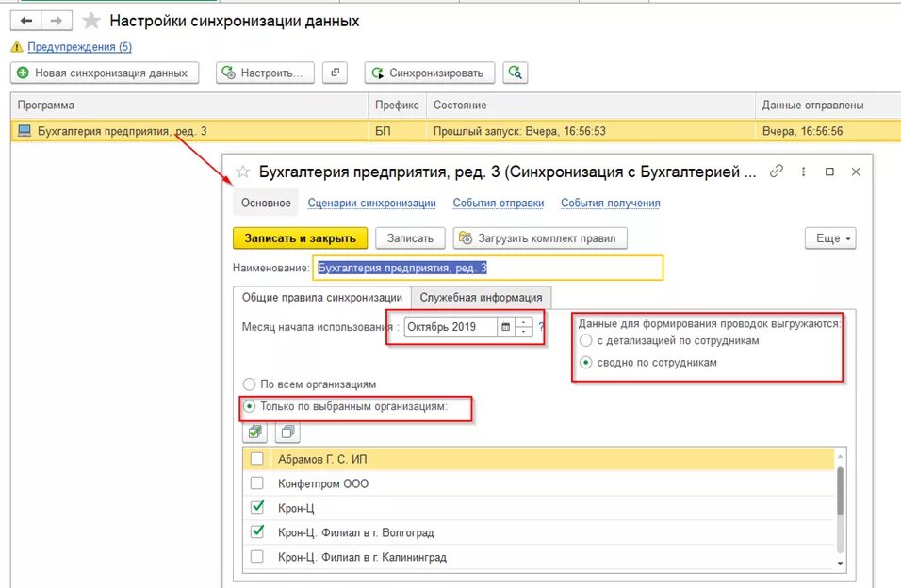Decrease the month with the down arrow
Image resolution: width=901 pixels, height=588 pixels.
pyautogui.click(x=523, y=333)
